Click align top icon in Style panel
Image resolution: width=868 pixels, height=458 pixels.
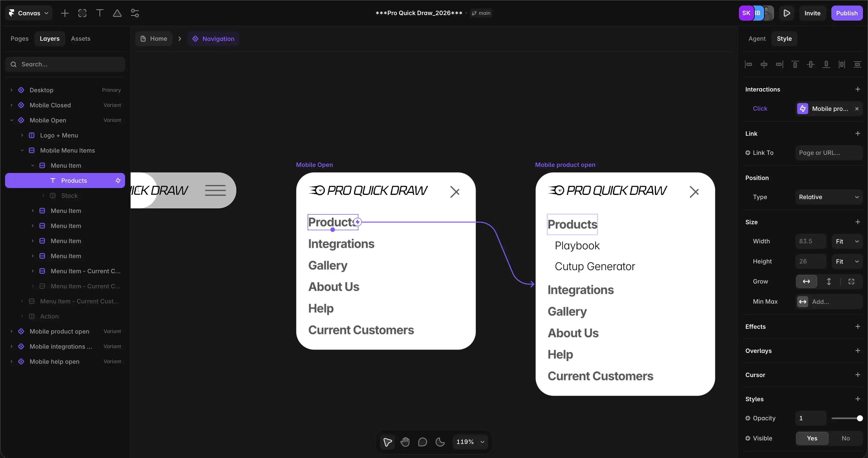click(795, 64)
